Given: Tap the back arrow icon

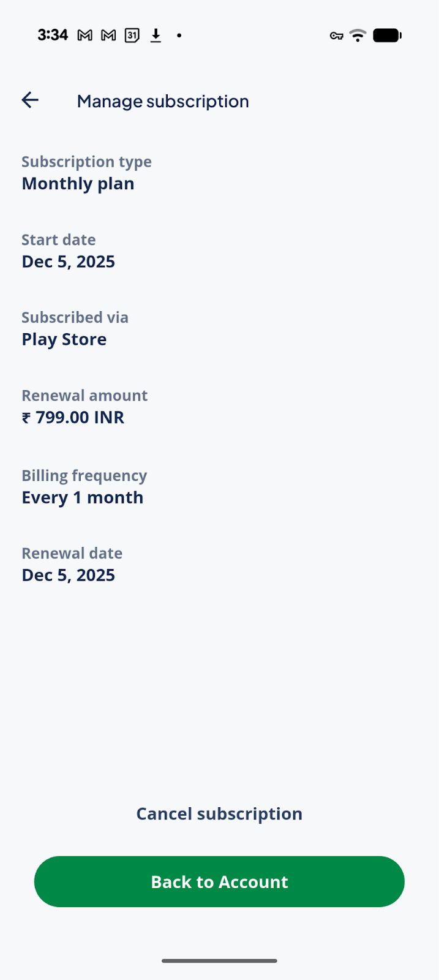Looking at the screenshot, I should point(30,100).
